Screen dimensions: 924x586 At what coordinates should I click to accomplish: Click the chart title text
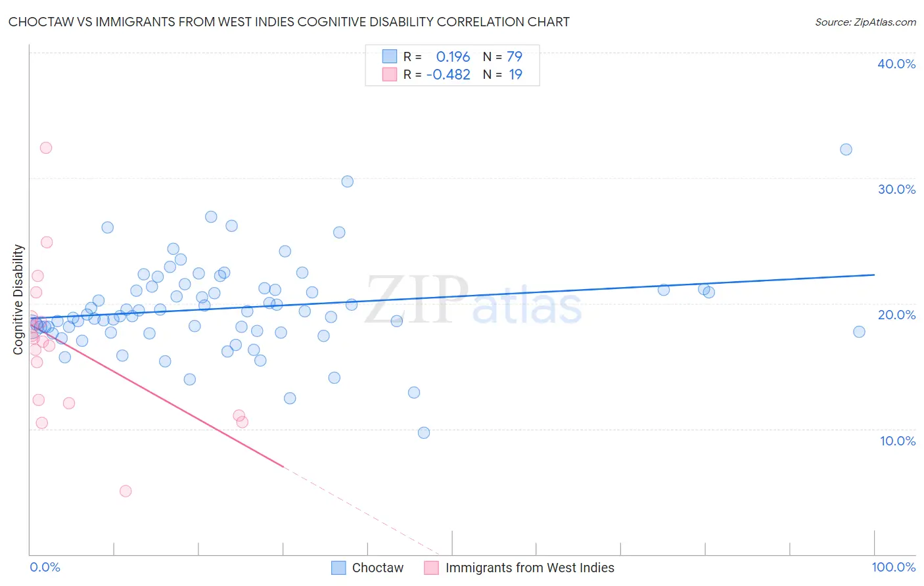[x=289, y=22]
